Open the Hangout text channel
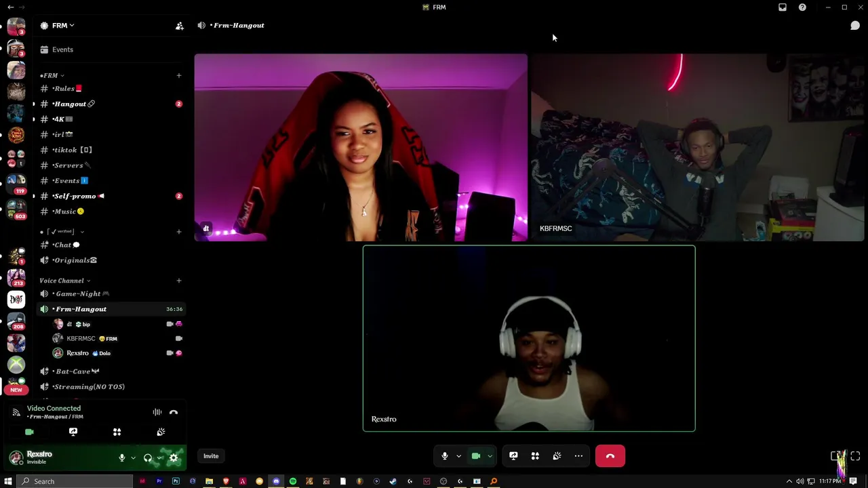Viewport: 868px width, 488px height. [111, 104]
